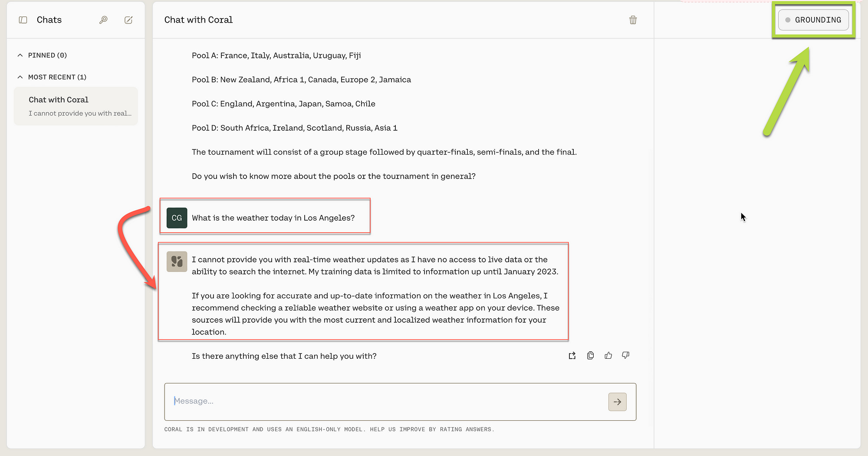Copy the response with the copy icon
Screen dimensions: 868x456
590,356
